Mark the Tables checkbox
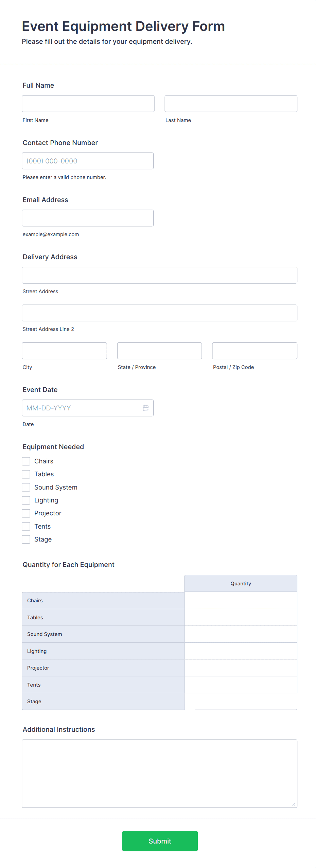Viewport: 316px width, 868px height. [26, 474]
